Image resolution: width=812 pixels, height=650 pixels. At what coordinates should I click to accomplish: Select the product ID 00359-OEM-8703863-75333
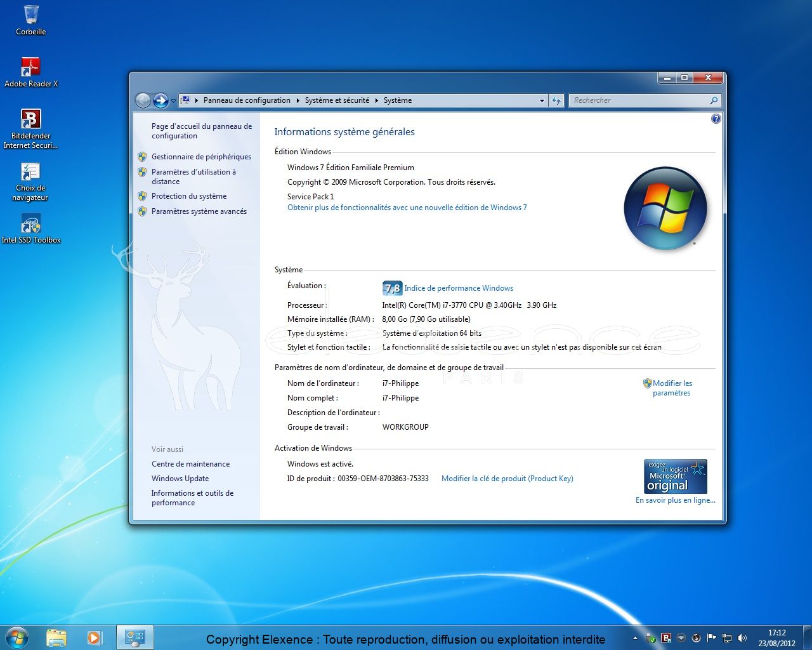(383, 479)
